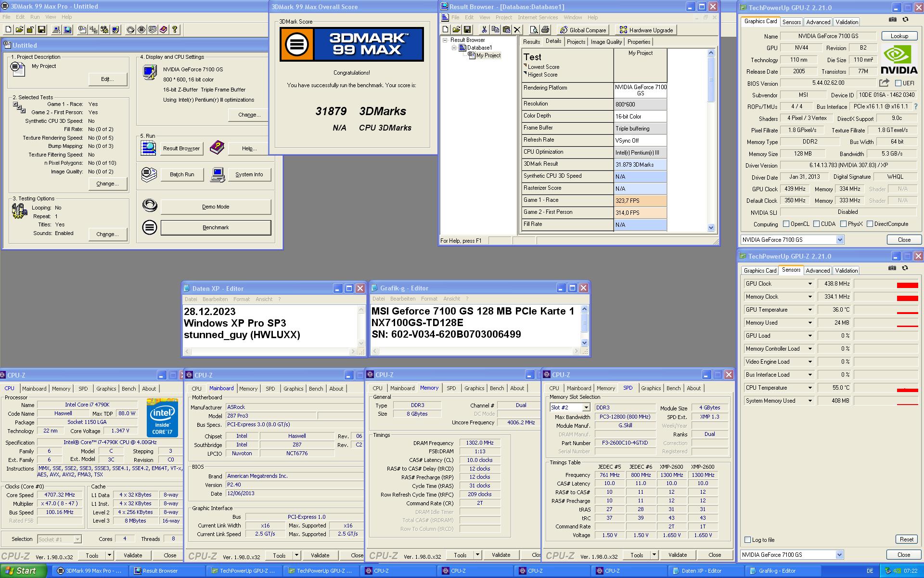
Task: Collapse the Result Browser root tree node
Action: [445, 40]
